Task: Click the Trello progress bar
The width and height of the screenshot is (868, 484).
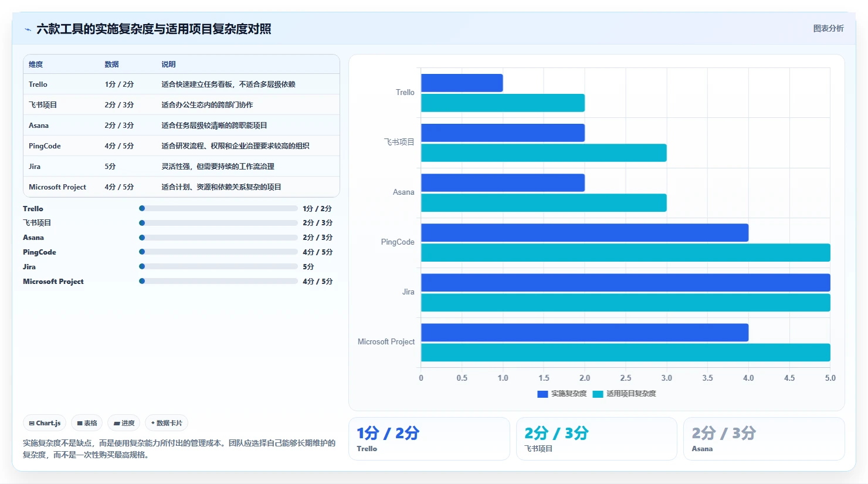Action: 218,208
